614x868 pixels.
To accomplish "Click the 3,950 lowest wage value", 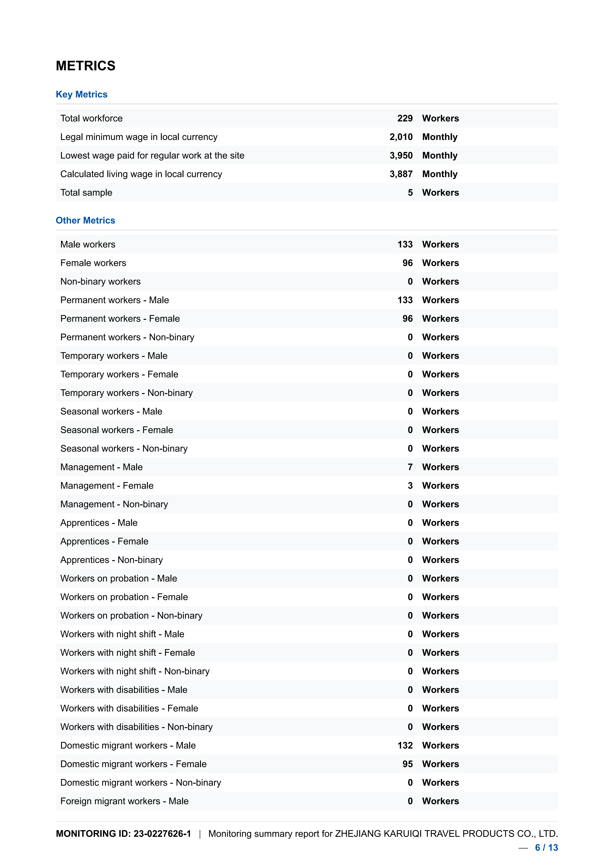I will [401, 155].
